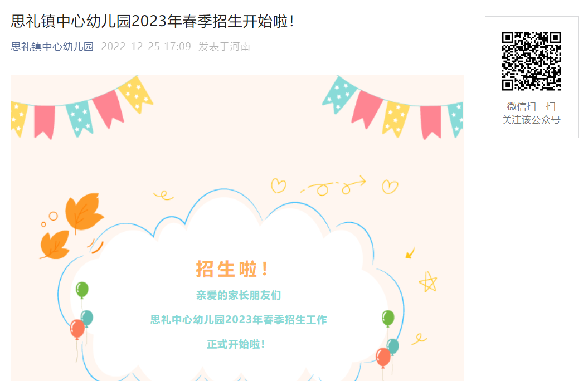Click the small yellow arrow doodle
The image size is (588, 381).
point(410,253)
